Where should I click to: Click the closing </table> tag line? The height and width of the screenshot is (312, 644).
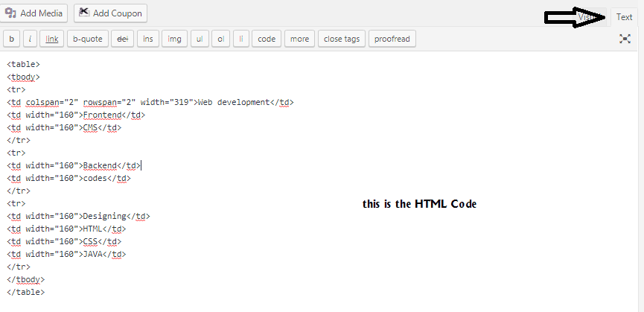(x=25, y=293)
